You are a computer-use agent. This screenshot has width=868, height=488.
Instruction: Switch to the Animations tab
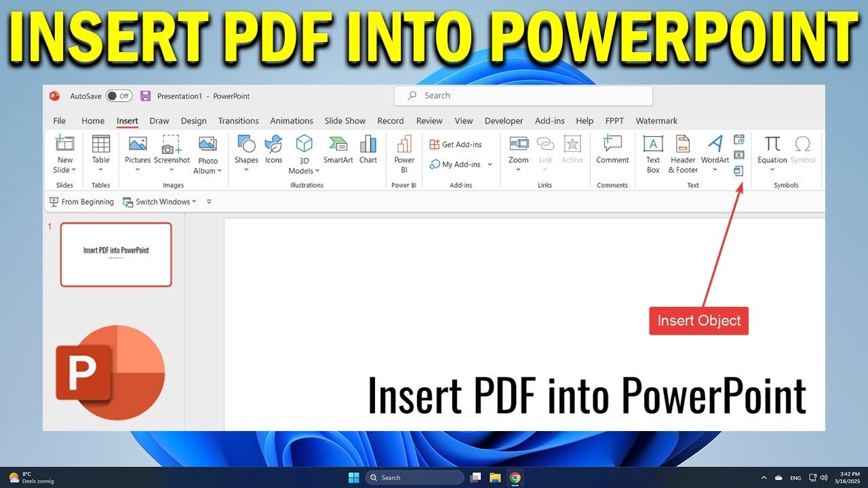pos(292,121)
